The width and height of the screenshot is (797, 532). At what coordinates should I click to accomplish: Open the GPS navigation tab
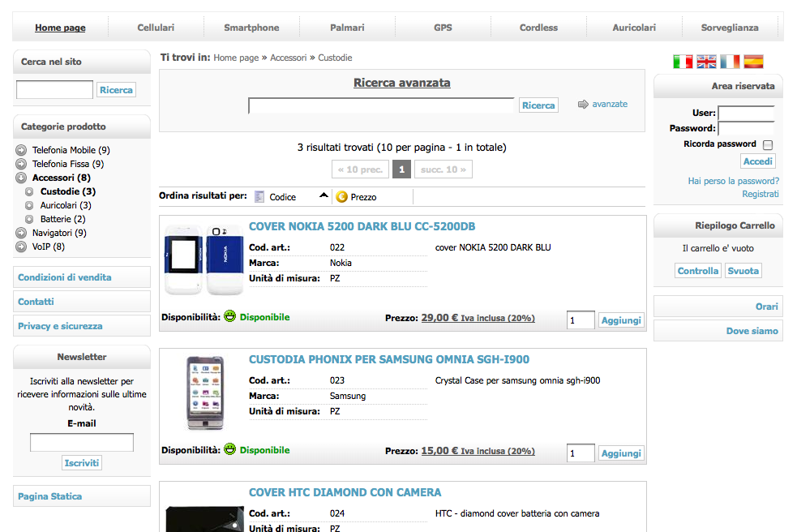pos(443,28)
